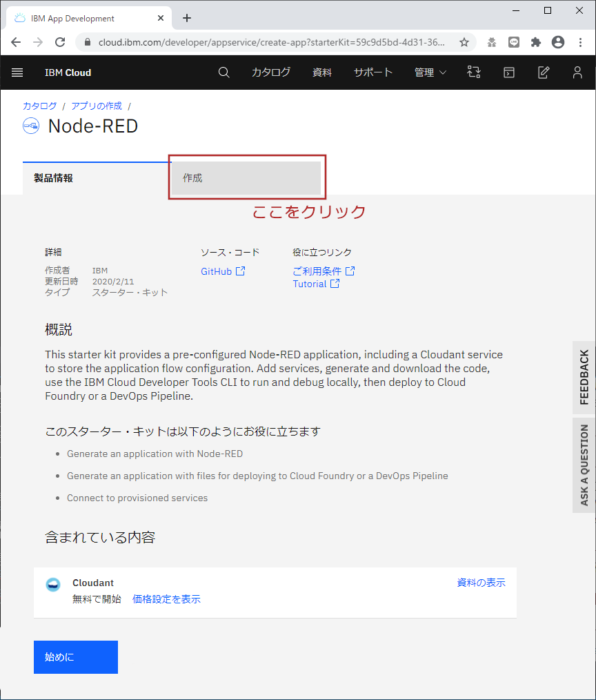Click the ソース・コード heading
Image resolution: width=596 pixels, height=700 pixels.
pos(230,252)
